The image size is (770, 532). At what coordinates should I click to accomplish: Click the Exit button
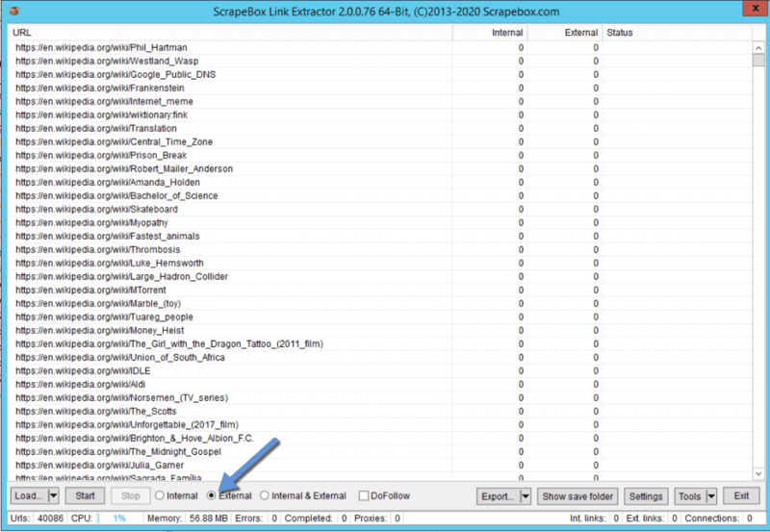[x=741, y=496]
